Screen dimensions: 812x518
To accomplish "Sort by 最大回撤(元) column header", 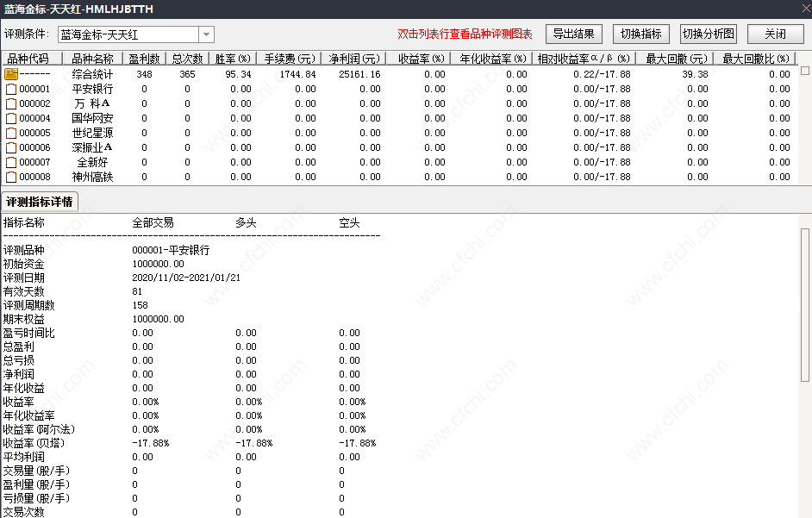I will coord(674,59).
